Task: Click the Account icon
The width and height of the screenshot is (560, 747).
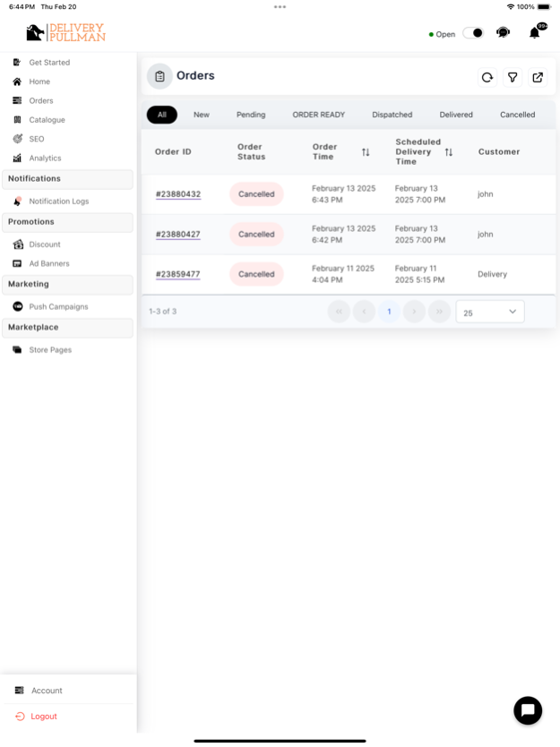Action: [19, 691]
